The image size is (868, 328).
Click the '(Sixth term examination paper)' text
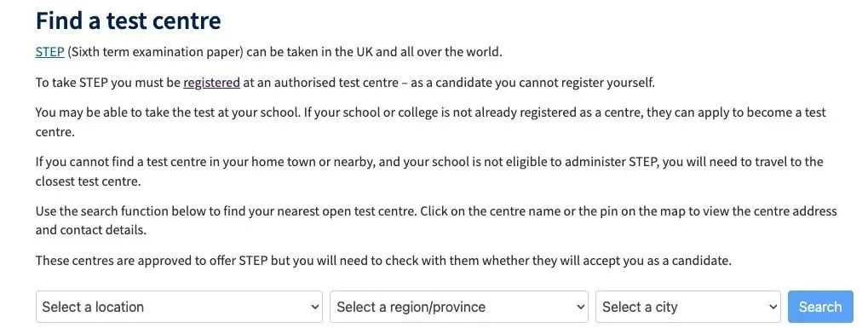coord(156,52)
